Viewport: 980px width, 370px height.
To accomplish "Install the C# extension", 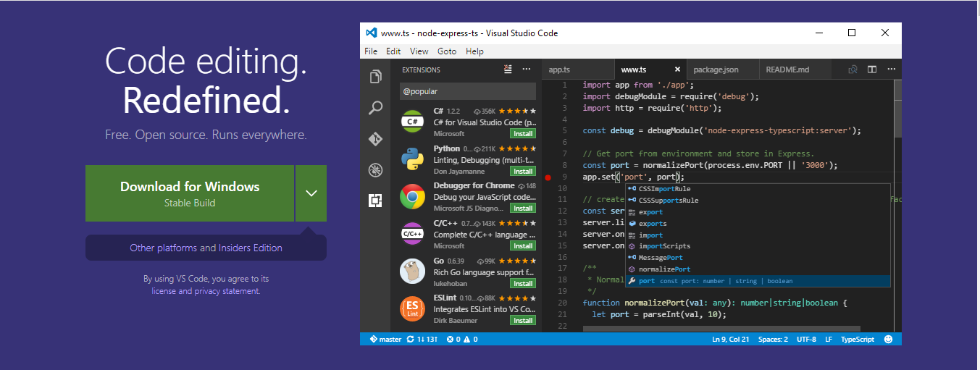I will pyautogui.click(x=523, y=134).
